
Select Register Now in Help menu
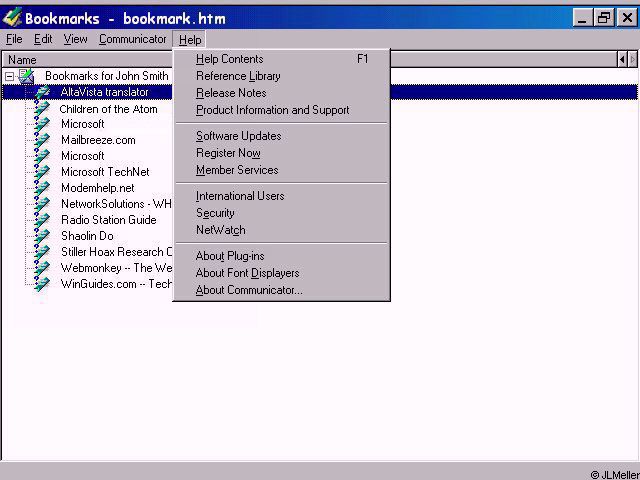coord(282,153)
